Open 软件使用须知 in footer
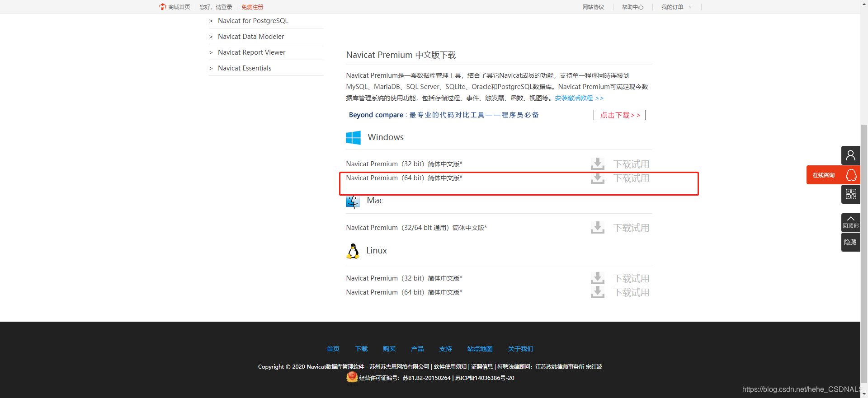 pos(450,366)
